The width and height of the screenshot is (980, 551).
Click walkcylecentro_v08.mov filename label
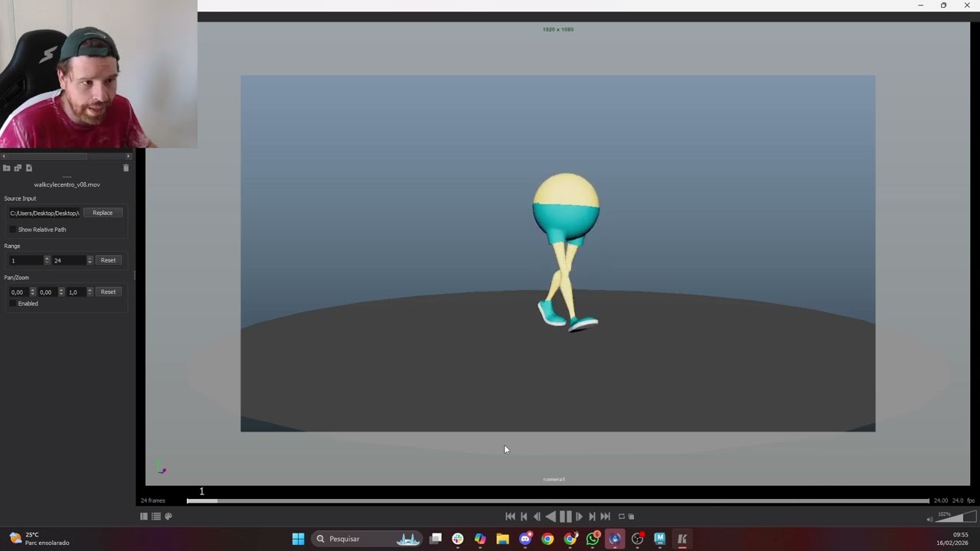point(67,184)
